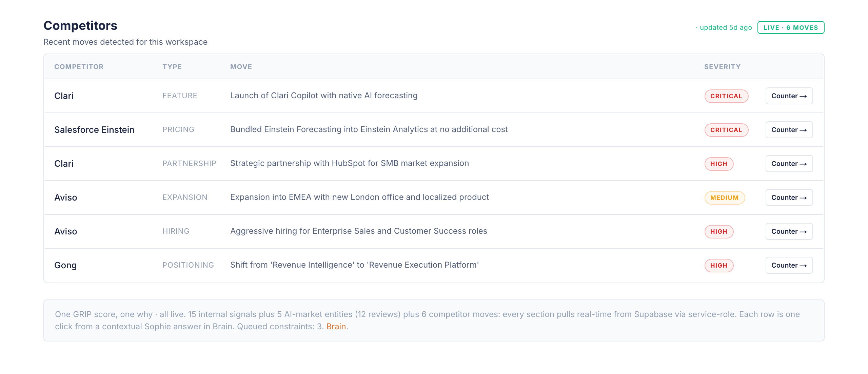The image size is (868, 374).
Task: Click 'Aggressive hiring for Enterprise Sales' text
Action: point(359,231)
